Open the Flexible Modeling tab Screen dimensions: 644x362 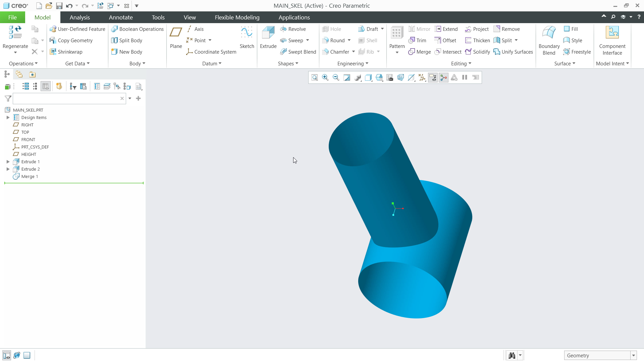click(x=237, y=17)
